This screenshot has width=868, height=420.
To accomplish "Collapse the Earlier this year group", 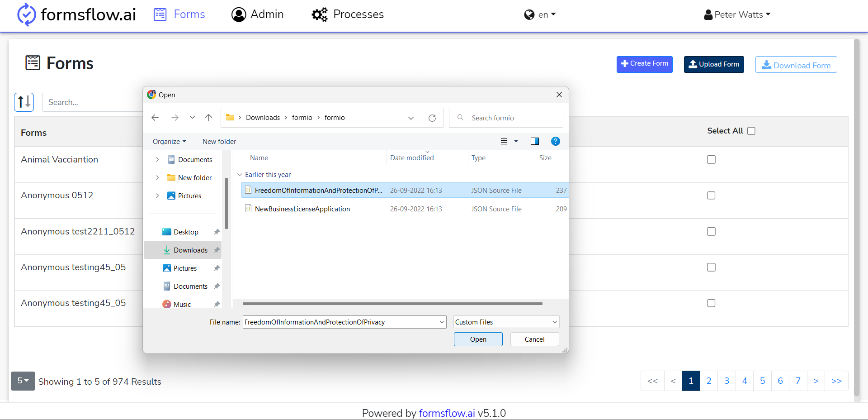I will pos(240,175).
